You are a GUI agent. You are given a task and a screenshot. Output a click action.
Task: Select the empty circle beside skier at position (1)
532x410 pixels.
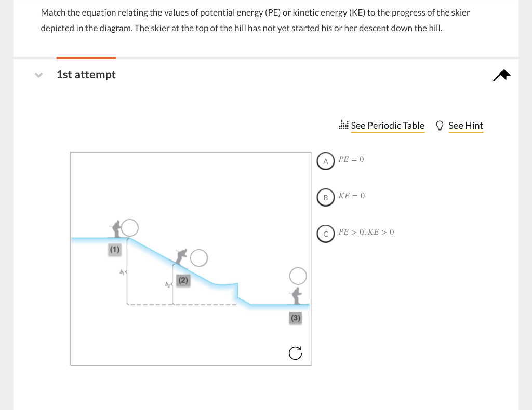point(129,228)
